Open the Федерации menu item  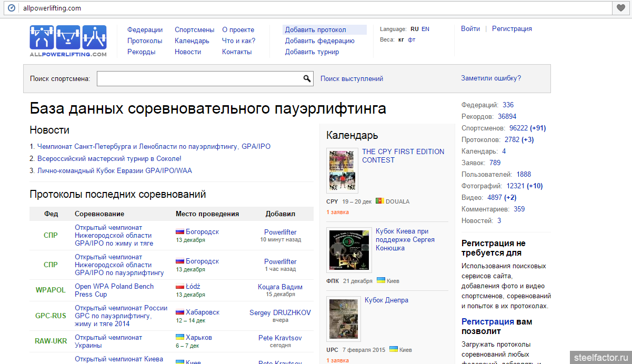point(145,30)
